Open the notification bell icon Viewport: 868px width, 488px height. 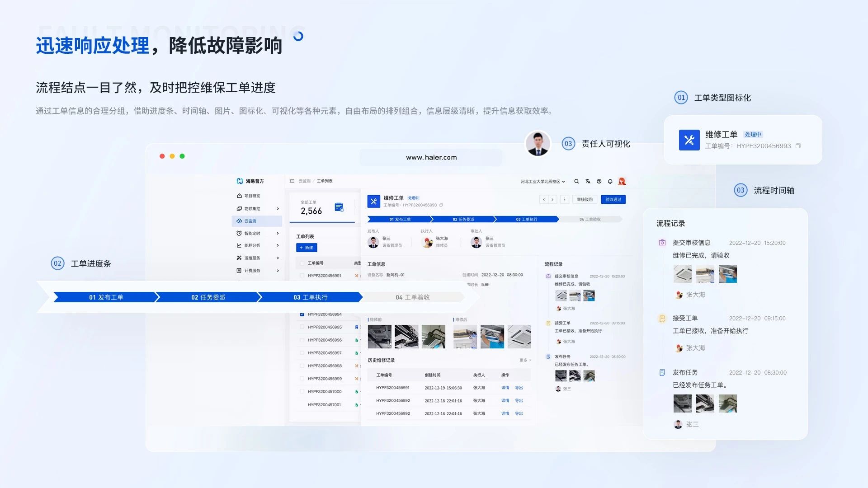pos(610,182)
